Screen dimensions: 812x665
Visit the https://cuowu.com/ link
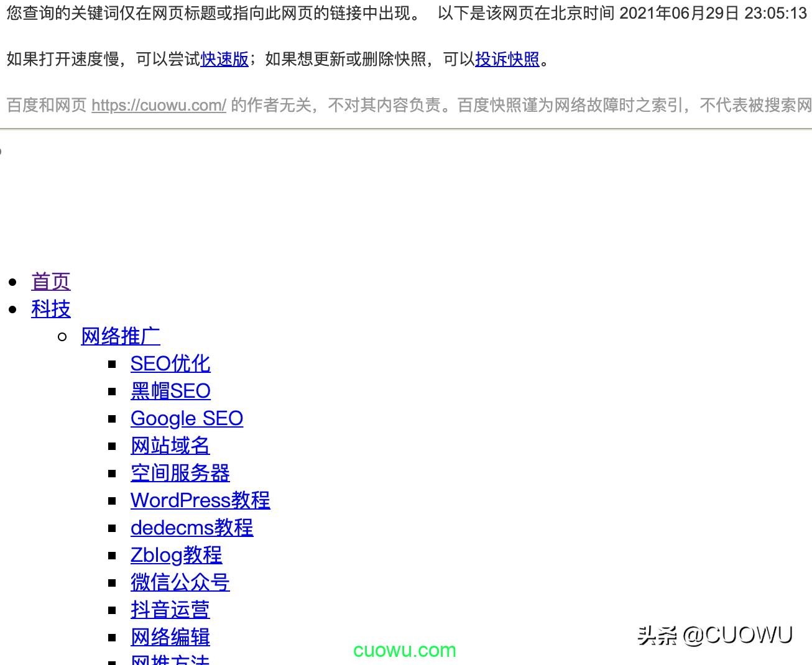(x=159, y=106)
